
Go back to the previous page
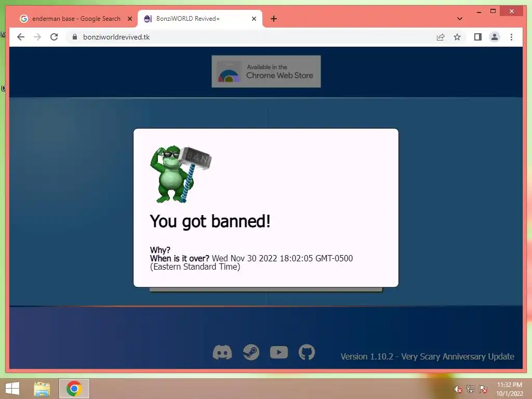click(x=21, y=37)
